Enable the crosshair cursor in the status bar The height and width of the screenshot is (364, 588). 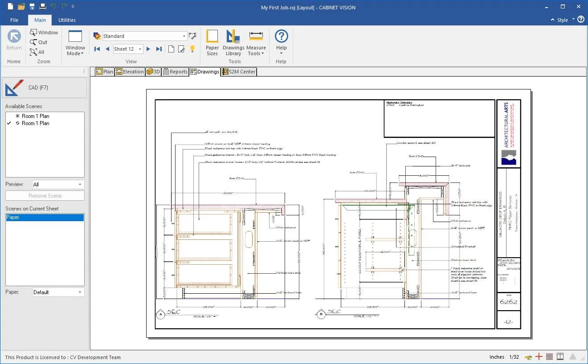(539, 356)
